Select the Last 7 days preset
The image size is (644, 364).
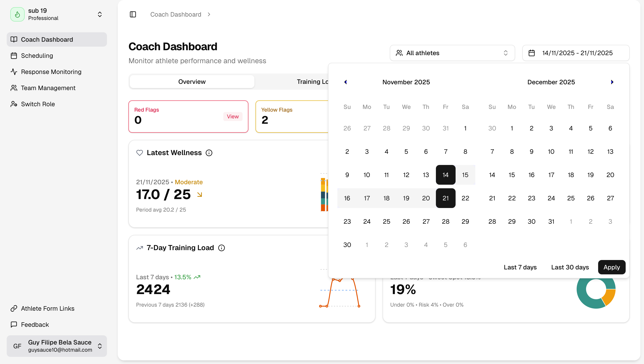coord(520,267)
